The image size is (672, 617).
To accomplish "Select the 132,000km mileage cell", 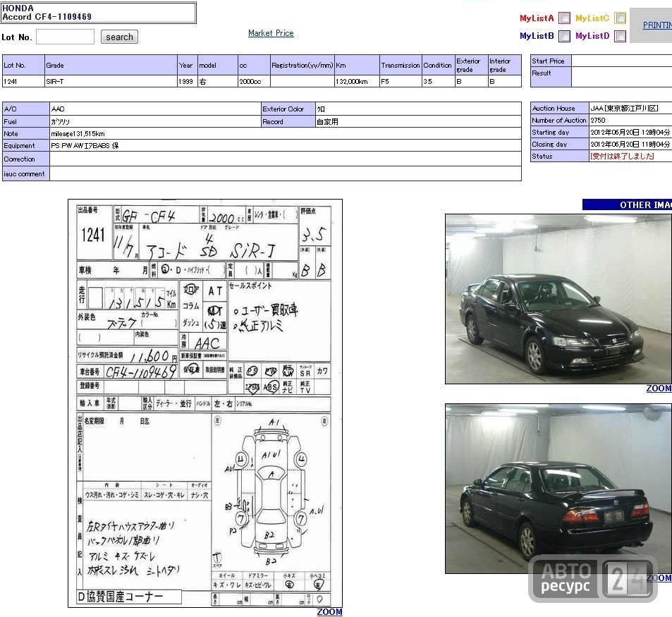I will tap(357, 81).
